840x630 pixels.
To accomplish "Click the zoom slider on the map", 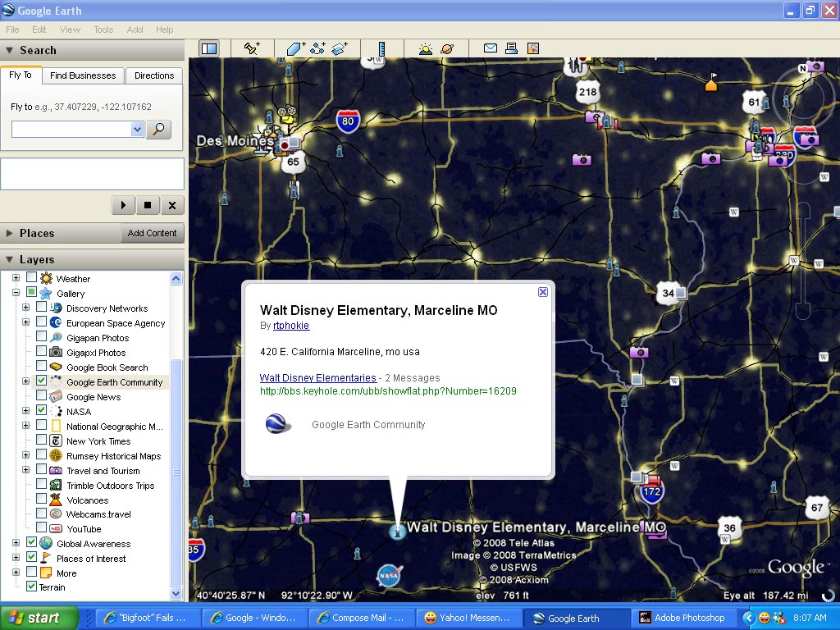I will [802, 260].
